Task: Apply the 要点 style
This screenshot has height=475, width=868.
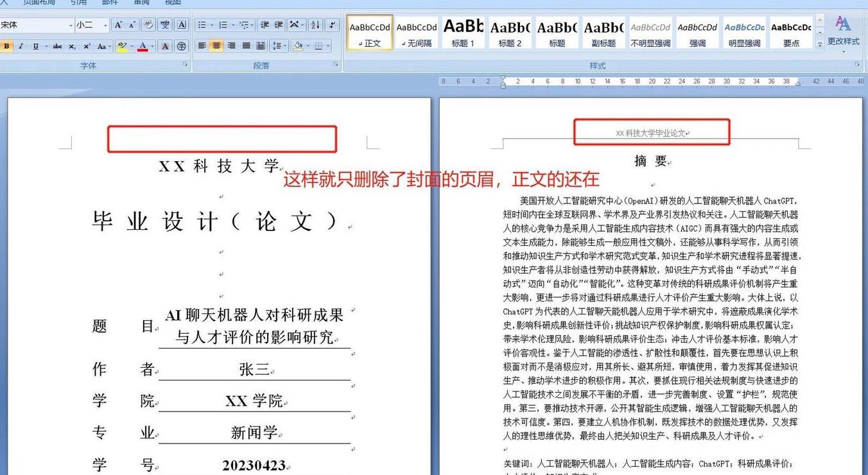Action: (x=791, y=33)
